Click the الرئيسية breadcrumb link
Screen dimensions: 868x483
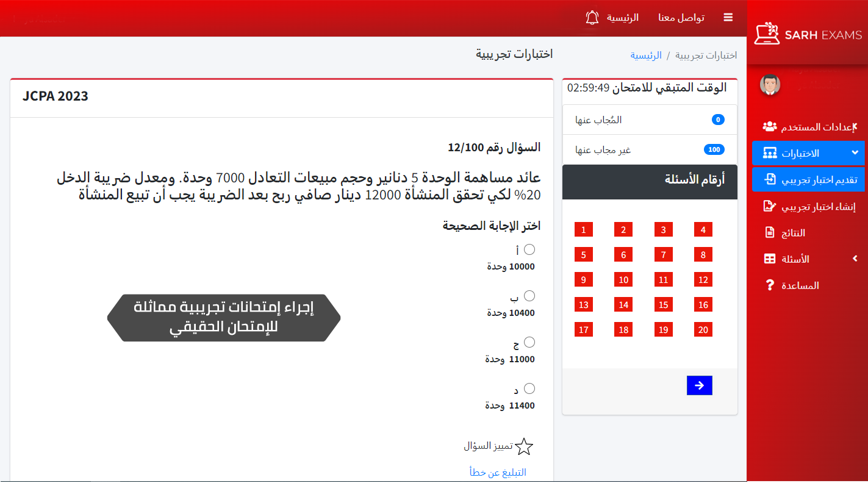645,55
